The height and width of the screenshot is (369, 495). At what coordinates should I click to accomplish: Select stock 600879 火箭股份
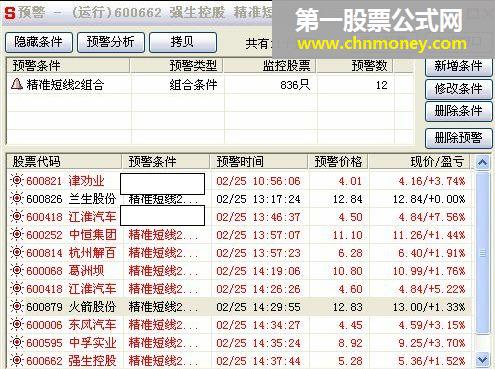pos(71,307)
